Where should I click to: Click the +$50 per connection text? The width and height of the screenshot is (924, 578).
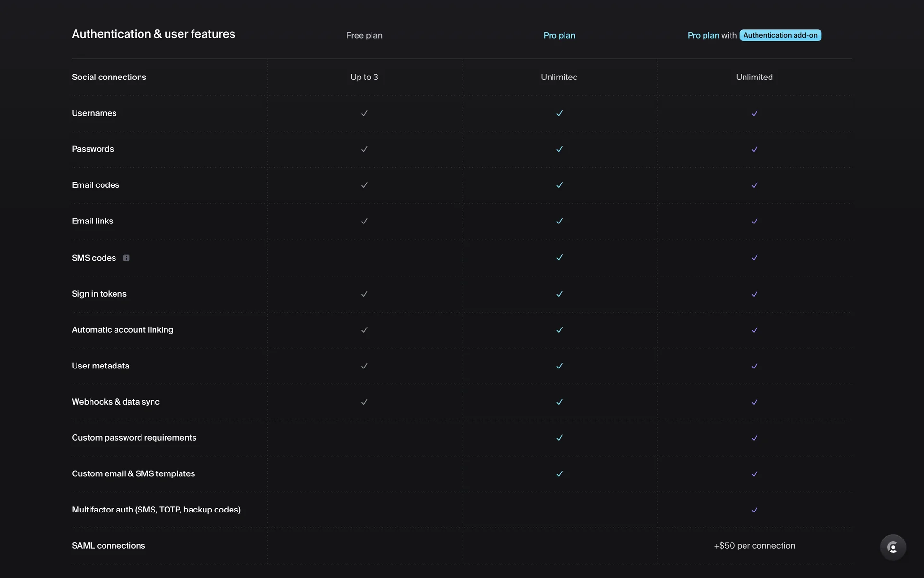(754, 546)
